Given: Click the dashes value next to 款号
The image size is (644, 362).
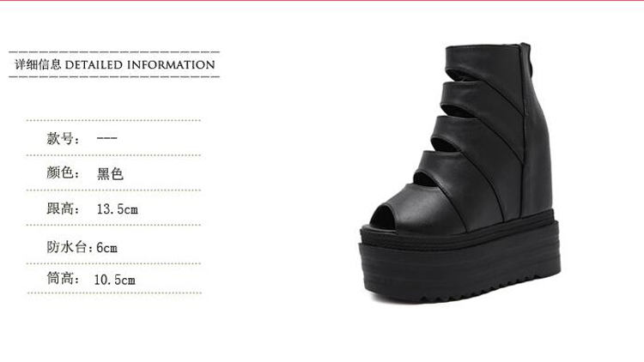Looking at the screenshot, I should (x=106, y=138).
